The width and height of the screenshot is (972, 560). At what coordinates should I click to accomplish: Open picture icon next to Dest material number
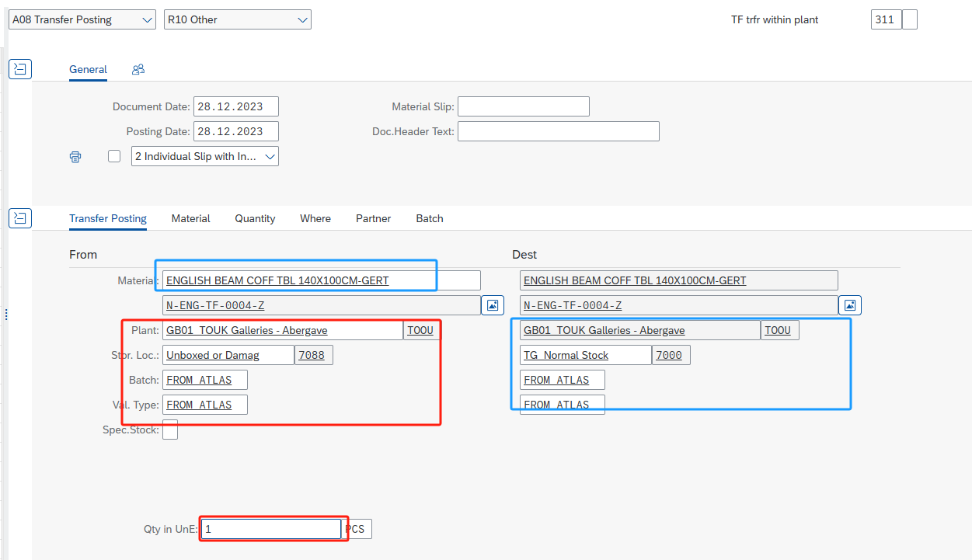coord(850,305)
